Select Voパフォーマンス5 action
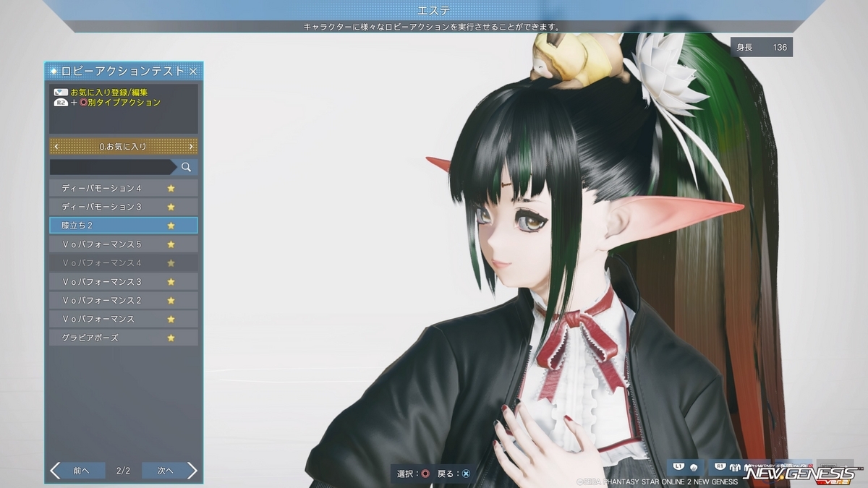Image resolution: width=868 pixels, height=488 pixels. click(123, 244)
